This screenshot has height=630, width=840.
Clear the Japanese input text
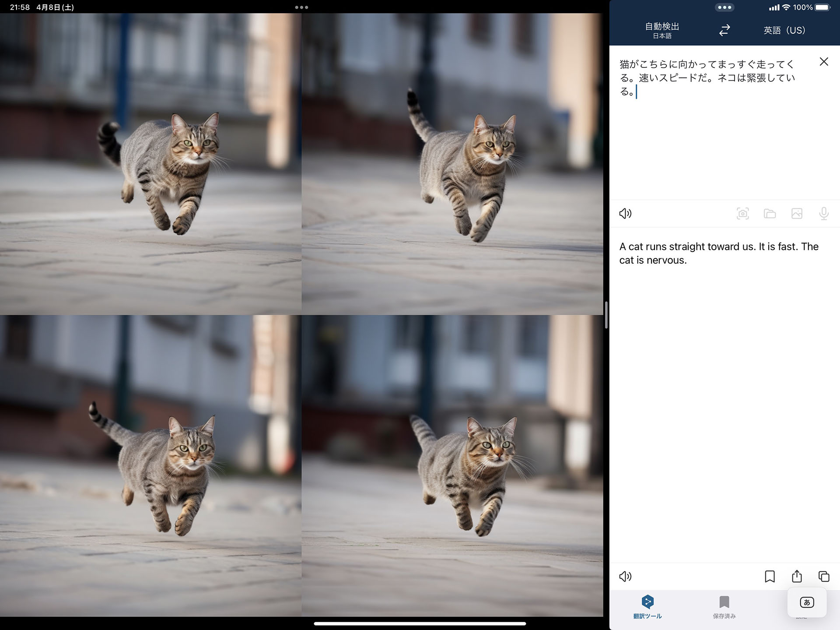(x=823, y=62)
